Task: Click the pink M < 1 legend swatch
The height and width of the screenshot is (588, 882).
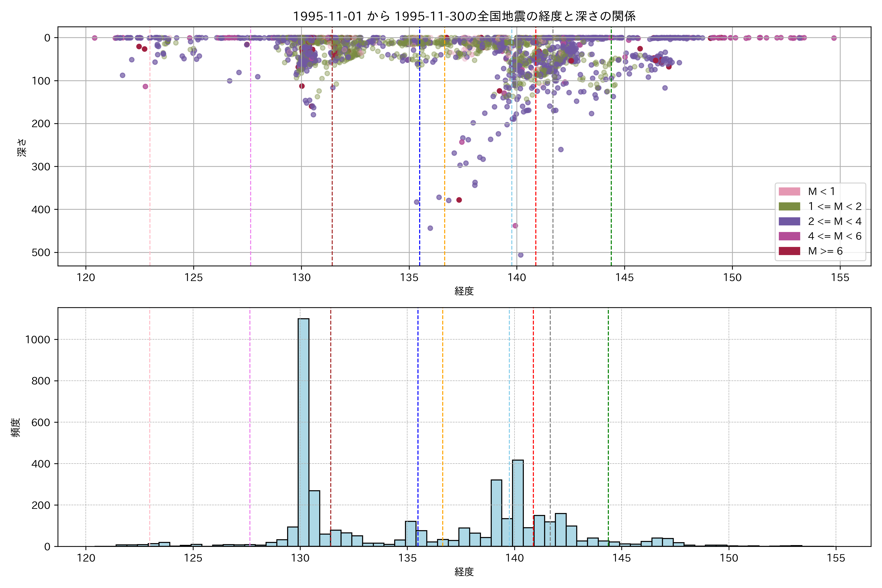Action: [x=789, y=192]
